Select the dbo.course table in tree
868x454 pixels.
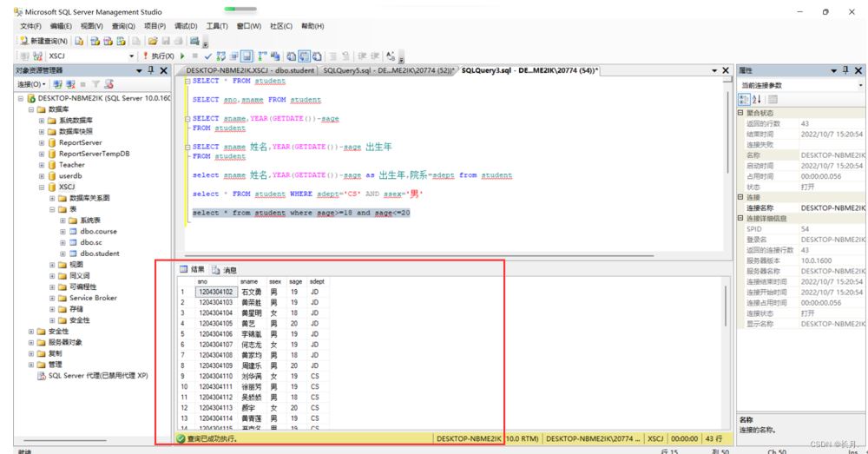pos(99,232)
